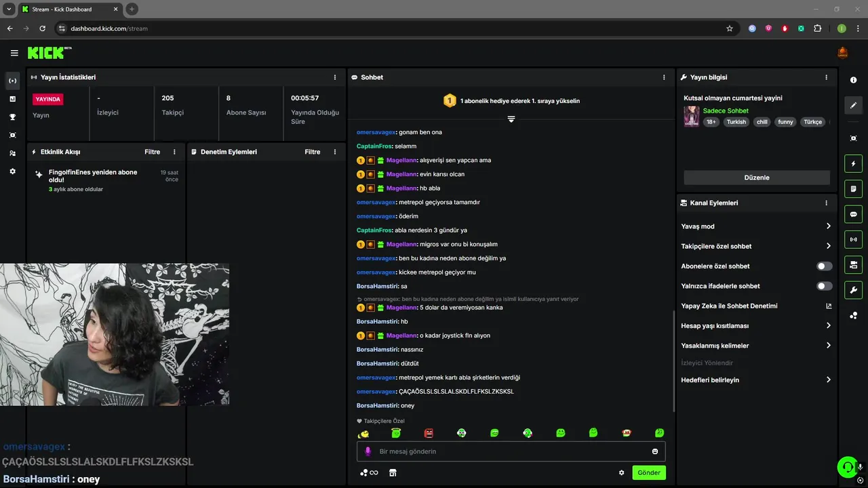Image resolution: width=868 pixels, height=488 pixels.
Task: Click username BorsaHamstiri on the 'oney' message
Action: (x=377, y=405)
